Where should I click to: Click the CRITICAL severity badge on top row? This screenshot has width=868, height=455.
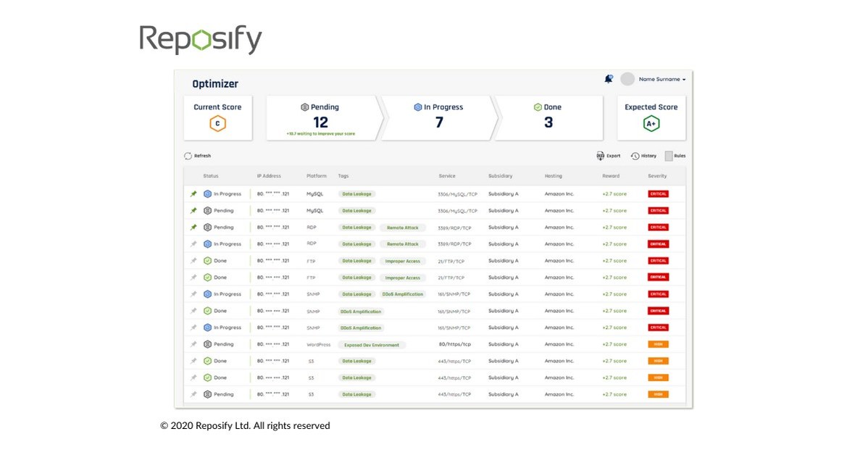[658, 193]
